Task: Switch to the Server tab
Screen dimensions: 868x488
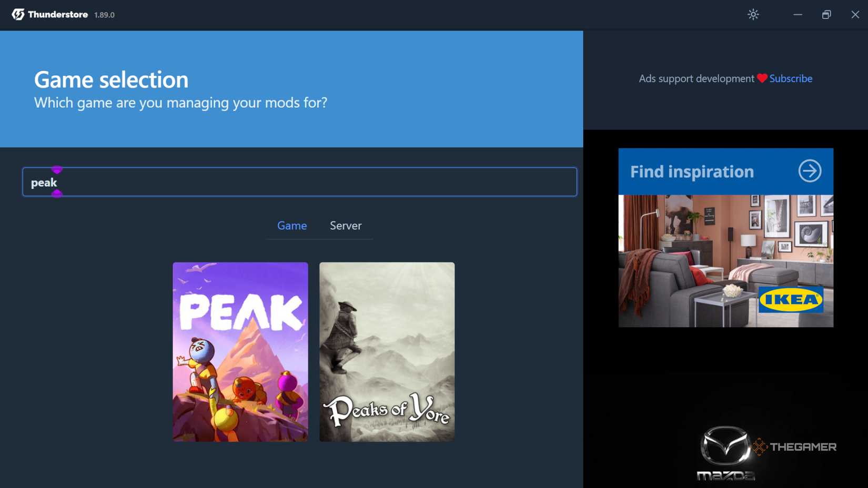Action: click(345, 226)
